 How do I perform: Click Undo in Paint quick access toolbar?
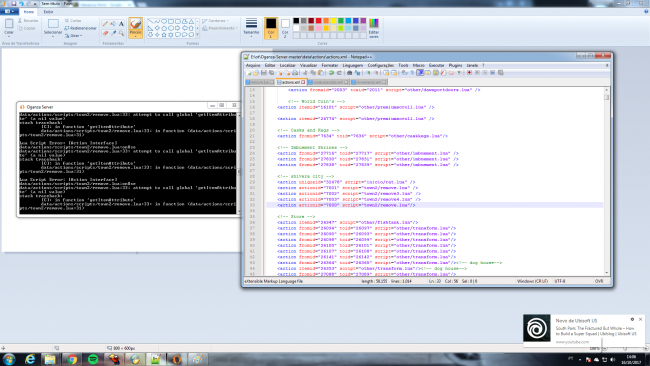click(21, 3)
